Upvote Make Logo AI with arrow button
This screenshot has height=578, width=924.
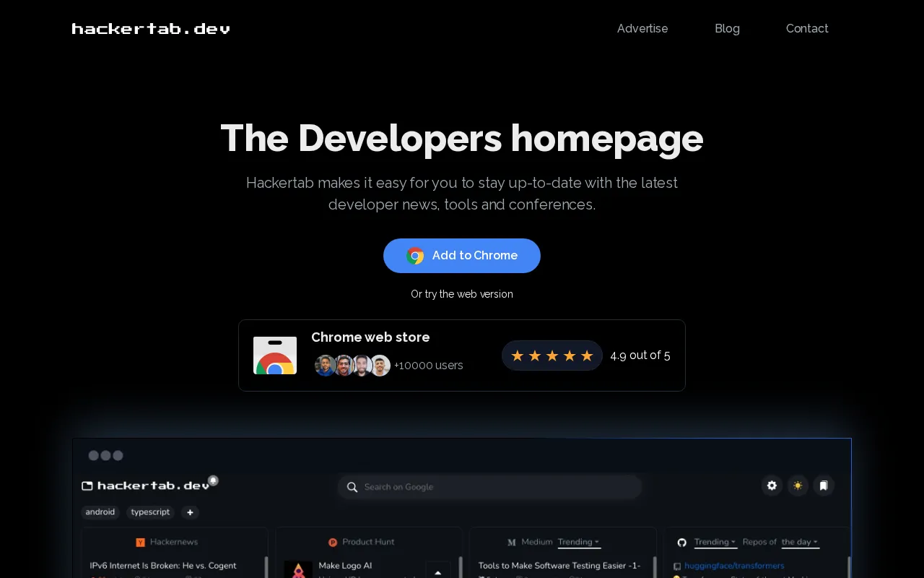[x=437, y=569]
